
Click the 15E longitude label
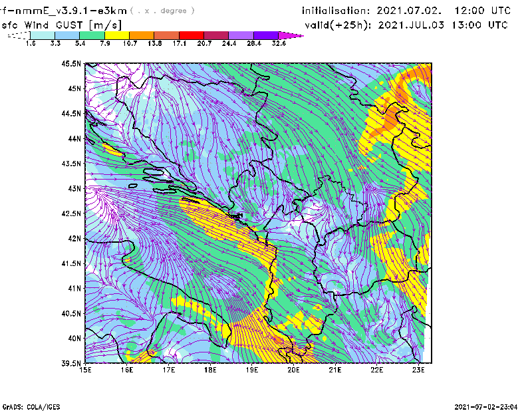85,370
